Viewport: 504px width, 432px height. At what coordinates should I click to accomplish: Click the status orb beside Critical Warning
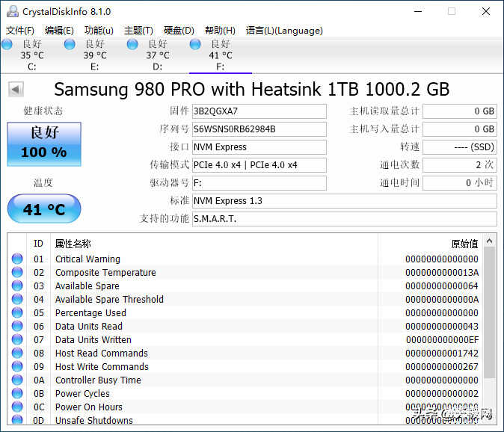point(17,259)
